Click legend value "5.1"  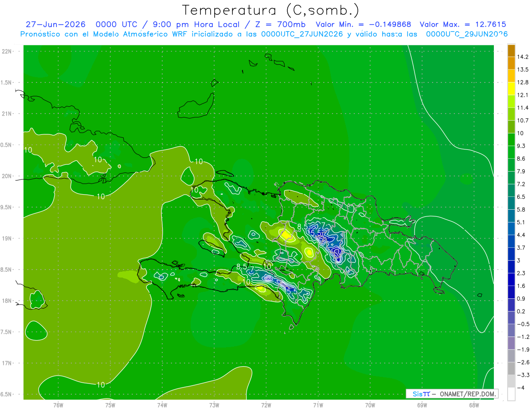521,222
